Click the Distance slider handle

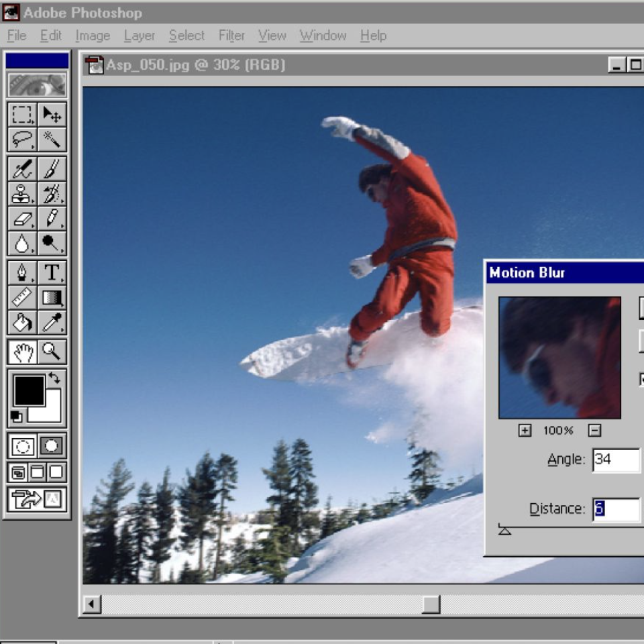(x=504, y=531)
